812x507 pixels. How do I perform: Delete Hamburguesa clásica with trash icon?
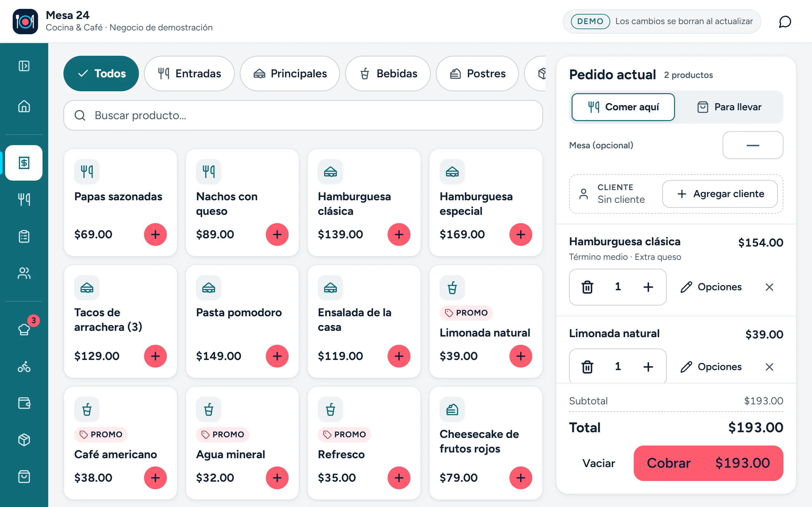[x=587, y=287]
